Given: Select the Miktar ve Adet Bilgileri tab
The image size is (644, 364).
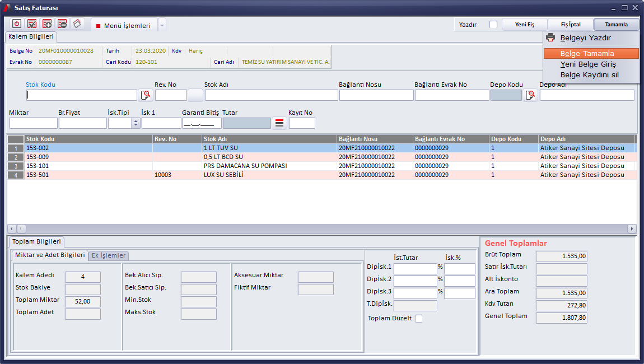Looking at the screenshot, I should (50, 255).
